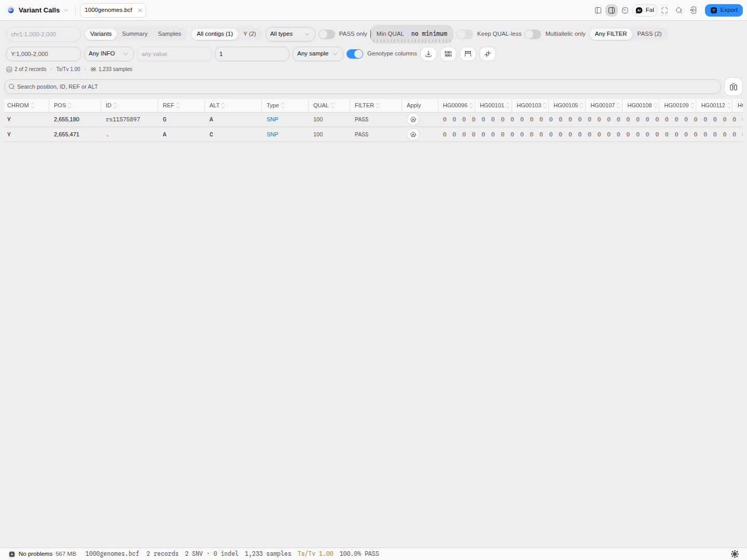The image size is (747, 560).
Task: Select the All contigs (1) filter
Action: [215, 34]
